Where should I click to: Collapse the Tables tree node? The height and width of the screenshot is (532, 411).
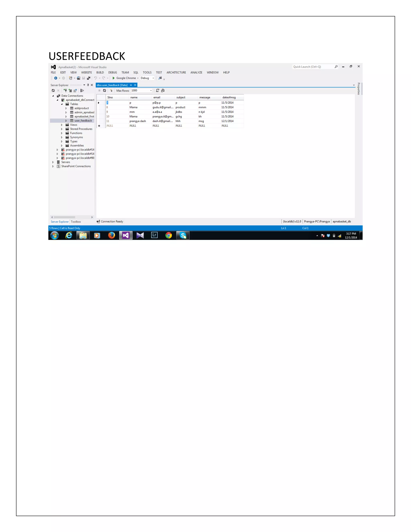pyautogui.click(x=62, y=104)
